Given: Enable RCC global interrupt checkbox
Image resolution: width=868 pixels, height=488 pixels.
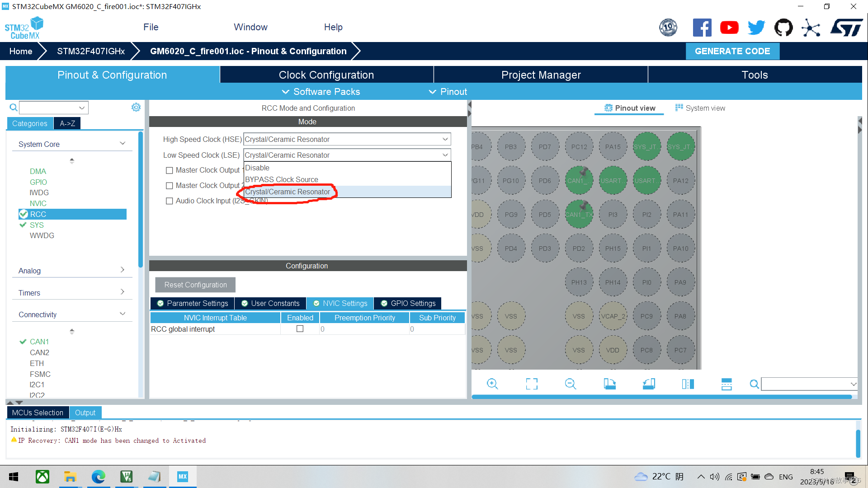Looking at the screenshot, I should (300, 329).
